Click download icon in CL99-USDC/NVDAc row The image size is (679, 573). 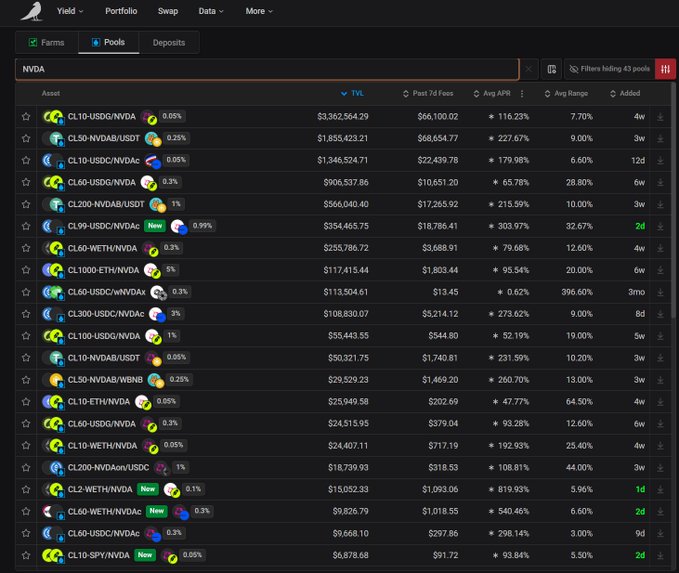(660, 226)
